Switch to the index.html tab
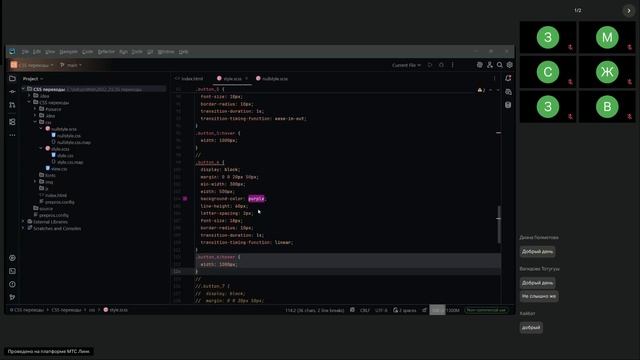Image resolution: width=640 pixels, height=360 pixels. pyautogui.click(x=189, y=78)
